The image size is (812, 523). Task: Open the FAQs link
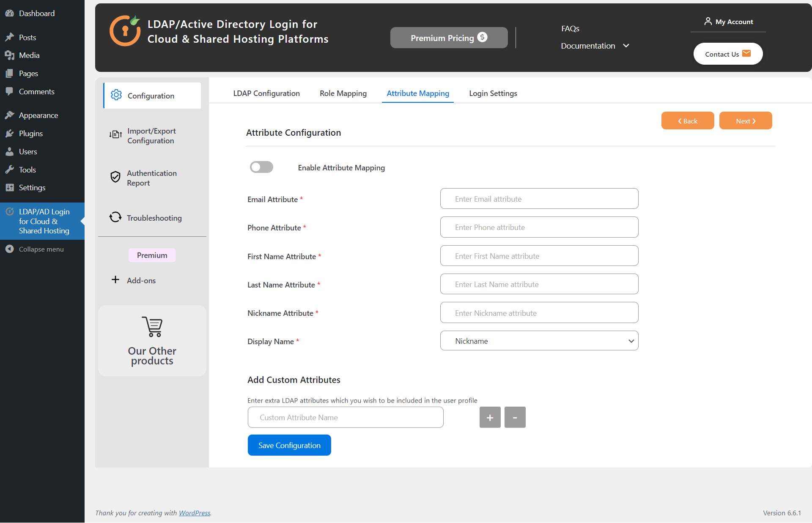click(570, 28)
